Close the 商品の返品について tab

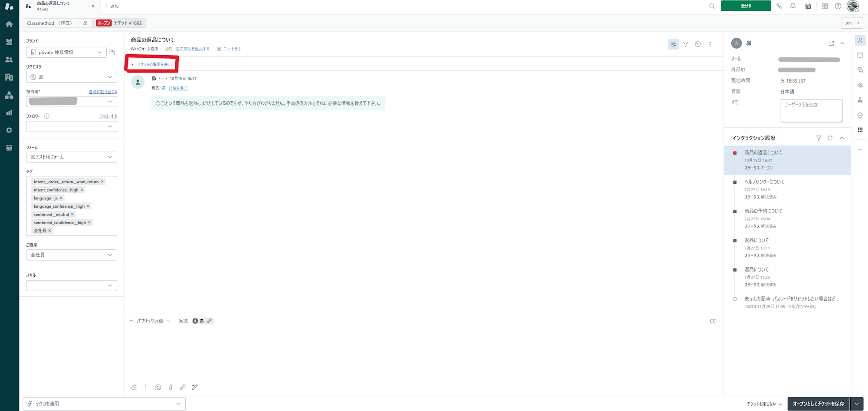tap(93, 6)
